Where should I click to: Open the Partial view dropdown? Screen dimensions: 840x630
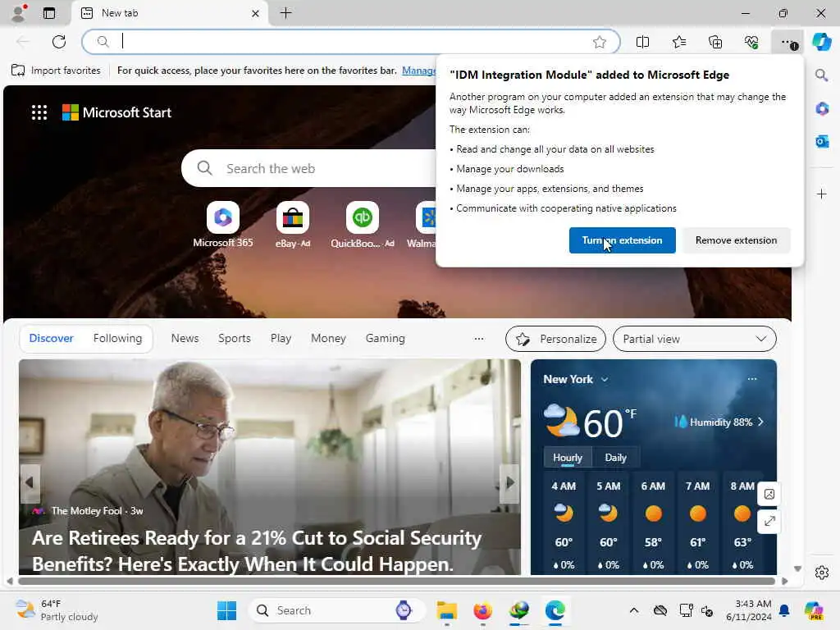click(694, 339)
